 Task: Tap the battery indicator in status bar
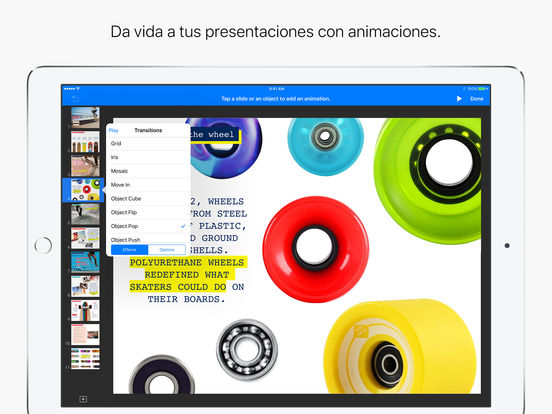pos(482,88)
